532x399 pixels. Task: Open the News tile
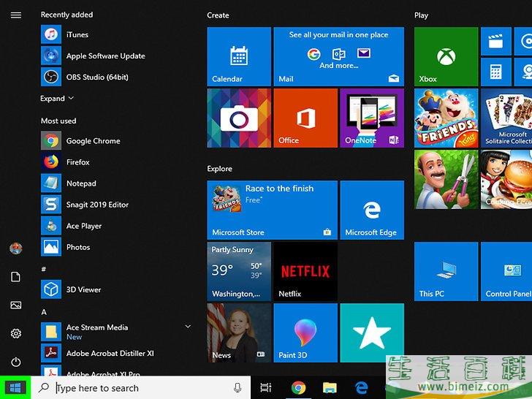239,332
